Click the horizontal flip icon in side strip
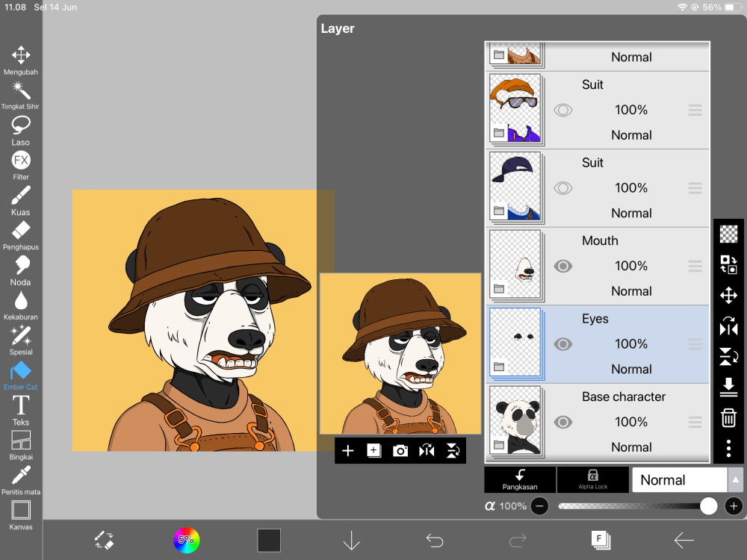Viewport: 747px width, 560px height. tap(728, 326)
